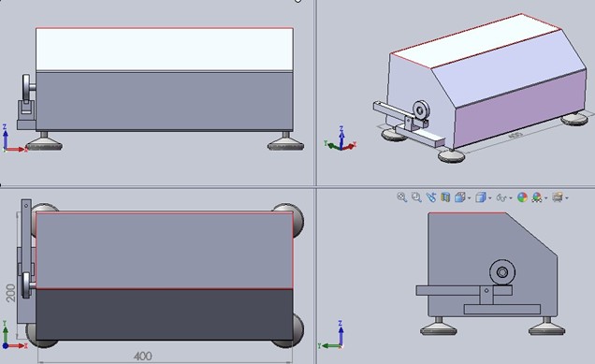
Task: Expand the Hide/Show Items dropdown arrow
Action: click(x=511, y=198)
